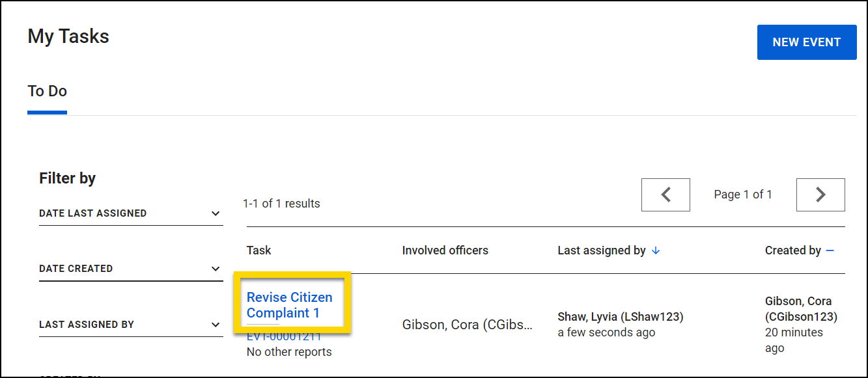Screen dimensions: 868x378
Task: Open the Date Last Assigned chevron
Action: 215,213
